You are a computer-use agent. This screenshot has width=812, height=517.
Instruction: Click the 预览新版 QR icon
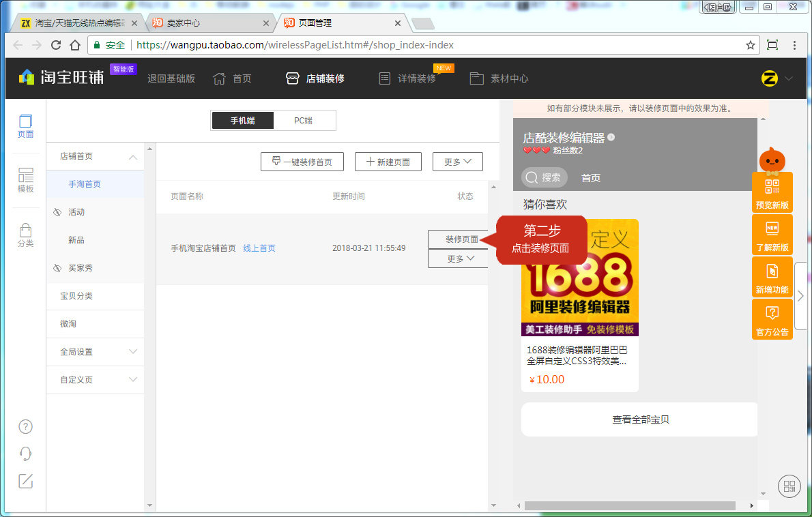click(772, 192)
